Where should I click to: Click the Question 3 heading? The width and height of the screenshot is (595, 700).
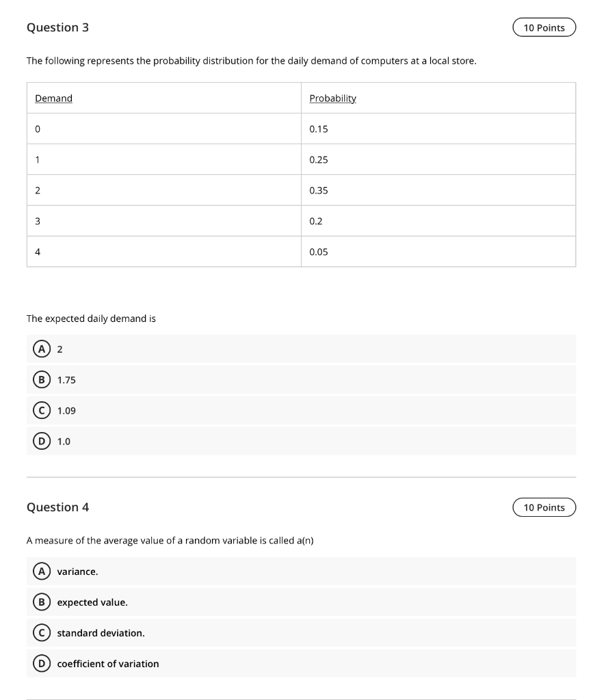pyautogui.click(x=57, y=27)
